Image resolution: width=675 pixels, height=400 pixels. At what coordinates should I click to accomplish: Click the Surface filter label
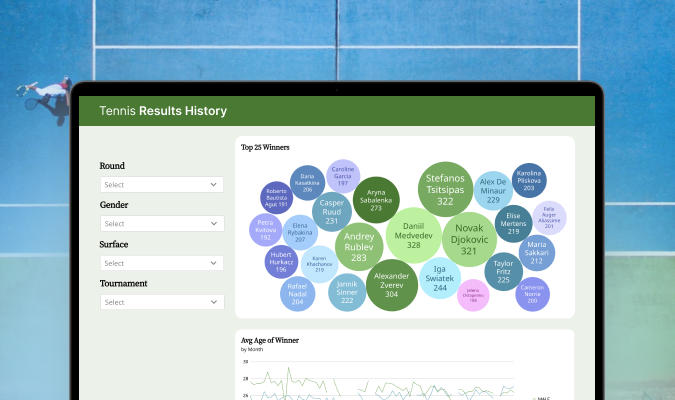point(114,245)
